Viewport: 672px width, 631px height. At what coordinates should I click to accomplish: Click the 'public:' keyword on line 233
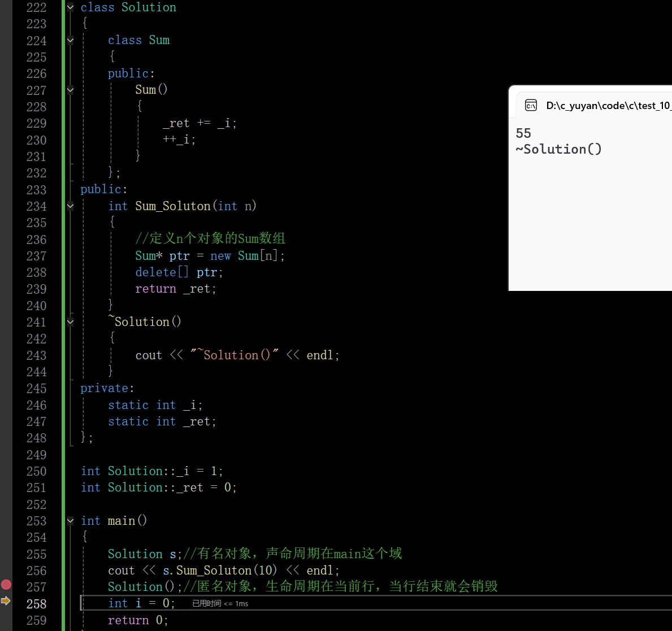click(104, 189)
